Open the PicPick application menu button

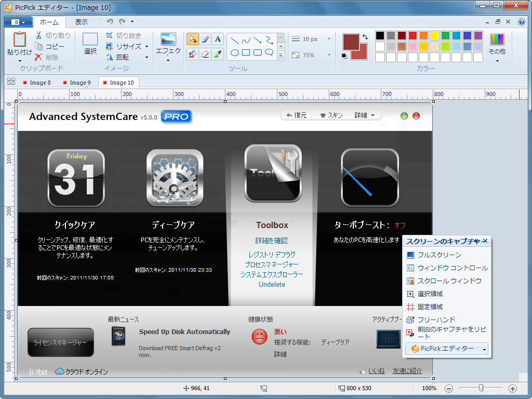[18, 22]
